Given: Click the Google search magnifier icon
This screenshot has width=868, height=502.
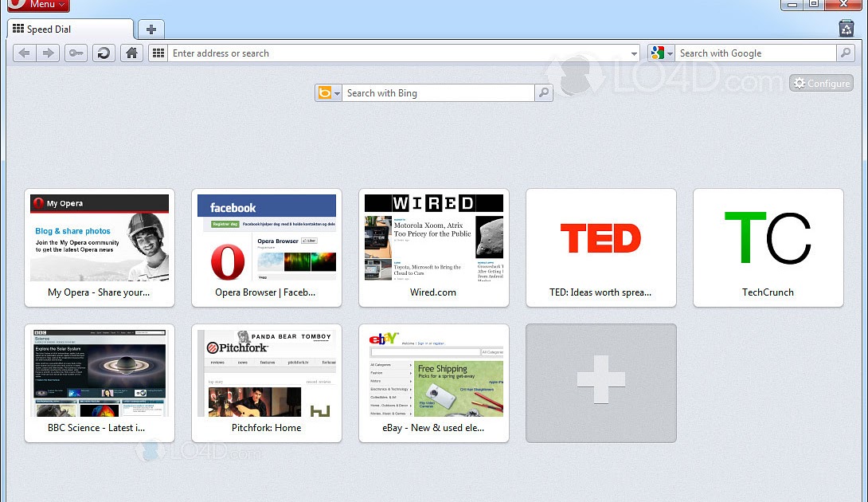Looking at the screenshot, I should point(845,53).
